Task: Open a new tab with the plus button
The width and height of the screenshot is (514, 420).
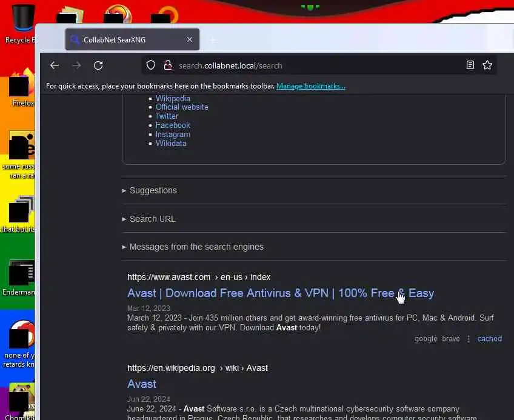Action: click(x=213, y=41)
